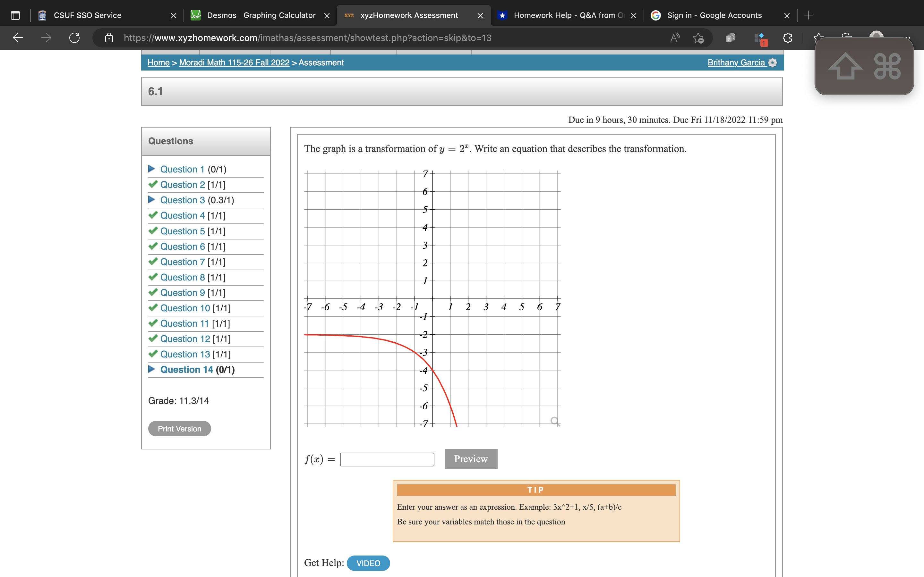
Task: Navigate back using the browser back arrow
Action: (x=17, y=38)
